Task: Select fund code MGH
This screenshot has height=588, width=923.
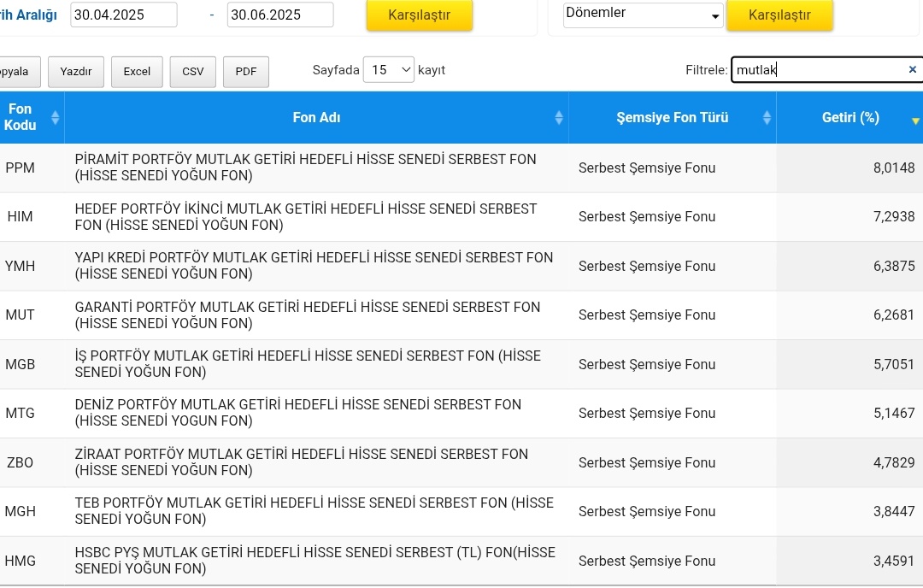Action: 20,511
